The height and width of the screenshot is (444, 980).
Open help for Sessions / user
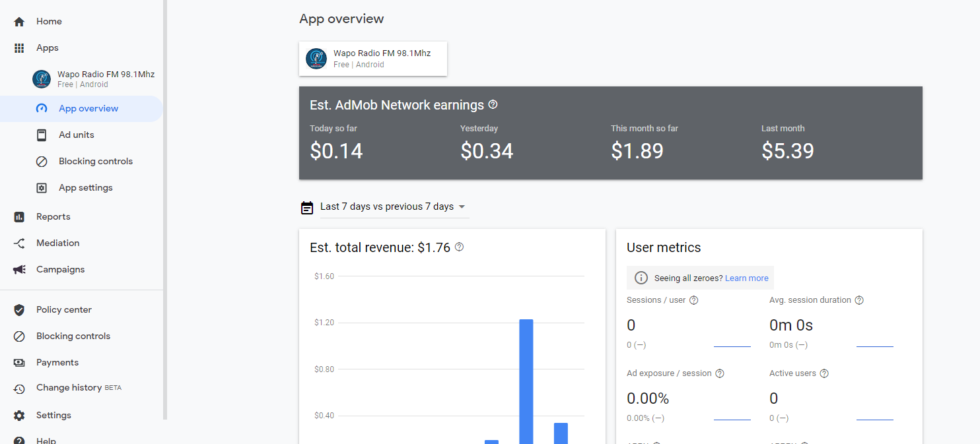coord(693,300)
